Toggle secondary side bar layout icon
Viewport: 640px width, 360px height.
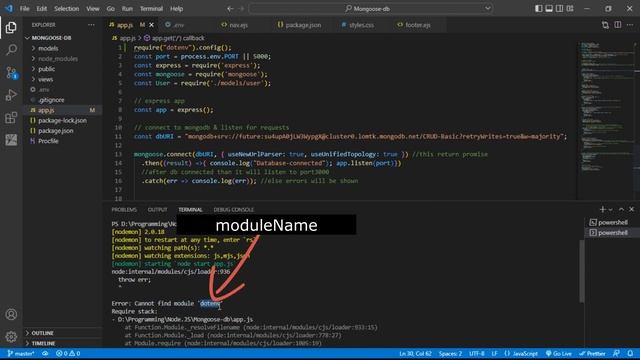[560, 9]
